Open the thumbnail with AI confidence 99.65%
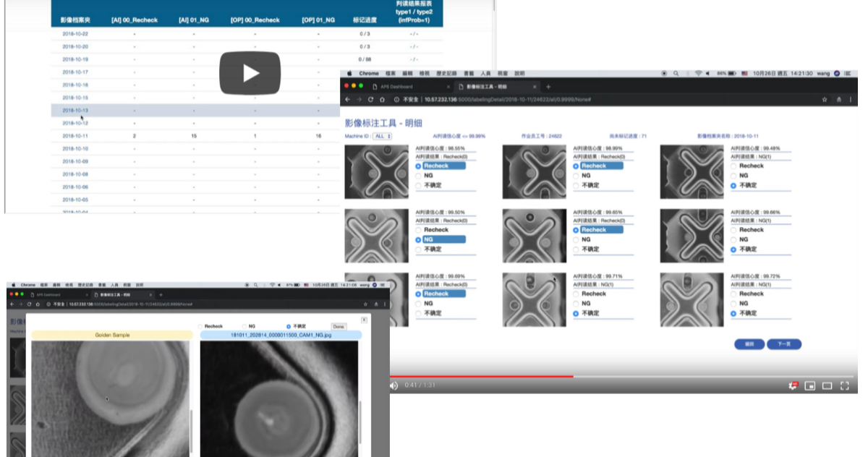The width and height of the screenshot is (868, 457). click(535, 236)
